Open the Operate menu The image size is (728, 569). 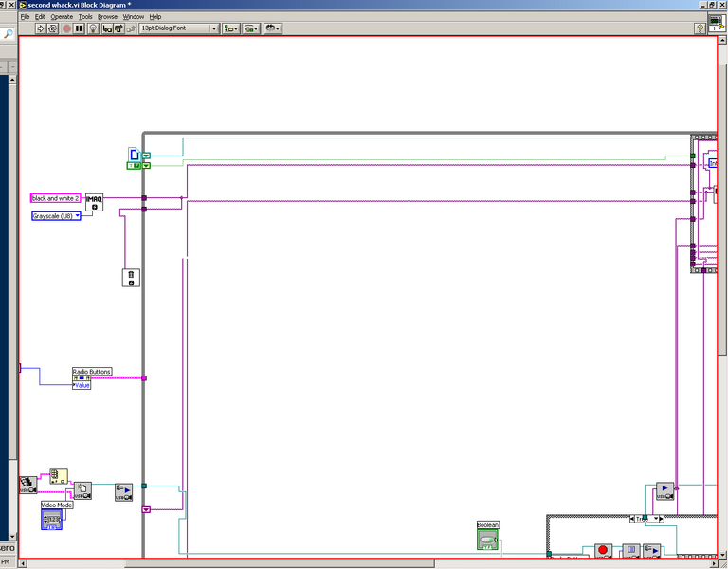[61, 17]
